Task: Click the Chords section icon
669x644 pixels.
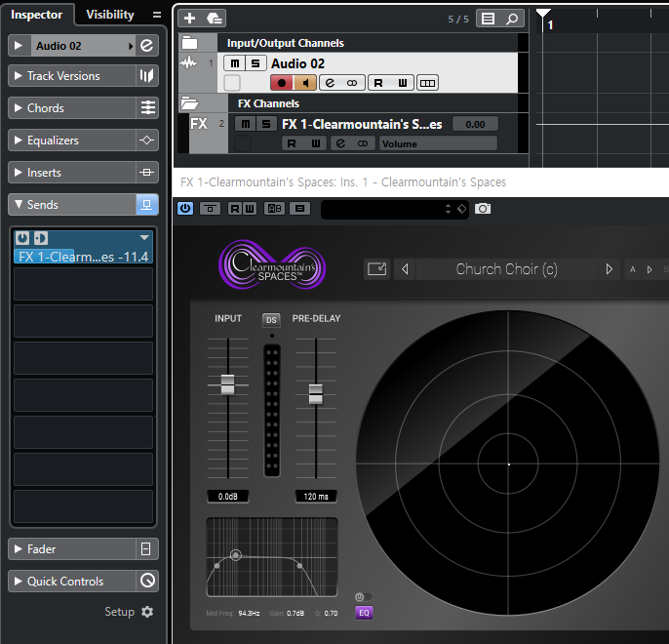Action: pos(147,107)
